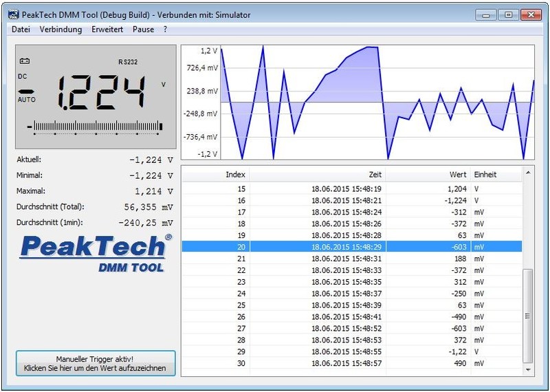Screen dimensions: 550x392
Task: Open the question mark help menu
Action: point(165,30)
